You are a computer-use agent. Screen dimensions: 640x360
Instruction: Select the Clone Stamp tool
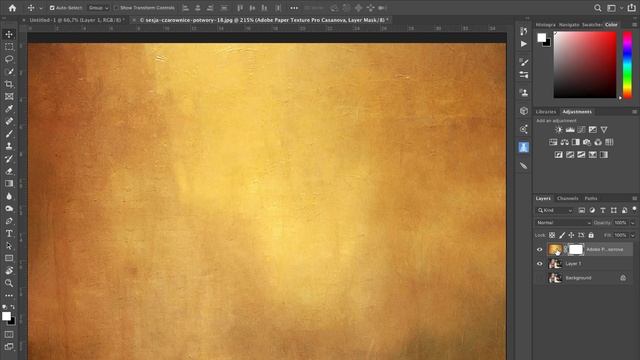pyautogui.click(x=9, y=146)
